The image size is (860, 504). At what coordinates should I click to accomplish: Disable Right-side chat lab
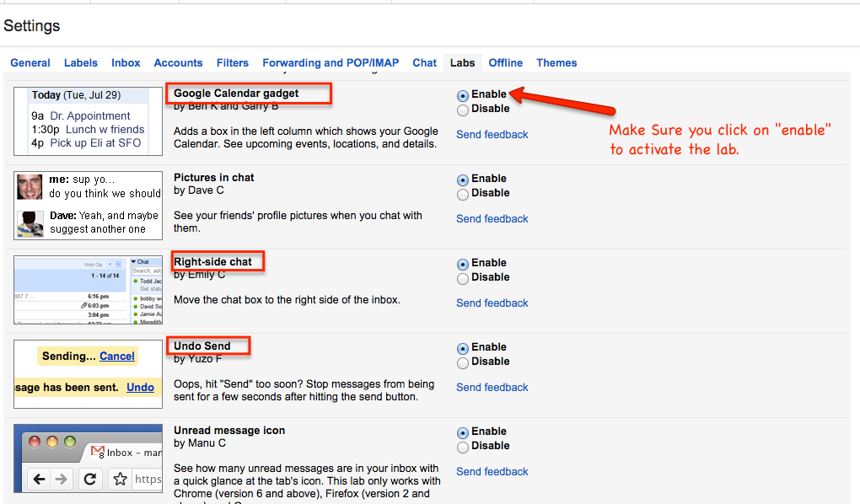463,279
